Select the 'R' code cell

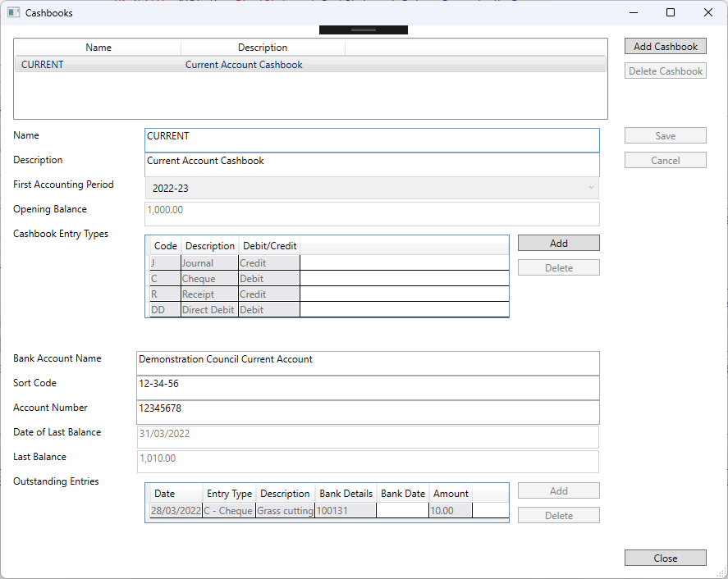click(x=165, y=294)
